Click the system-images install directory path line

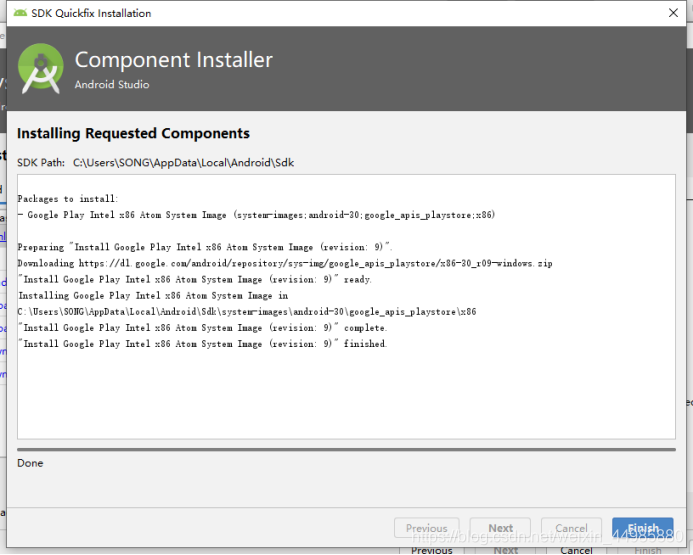pyautogui.click(x=247, y=312)
